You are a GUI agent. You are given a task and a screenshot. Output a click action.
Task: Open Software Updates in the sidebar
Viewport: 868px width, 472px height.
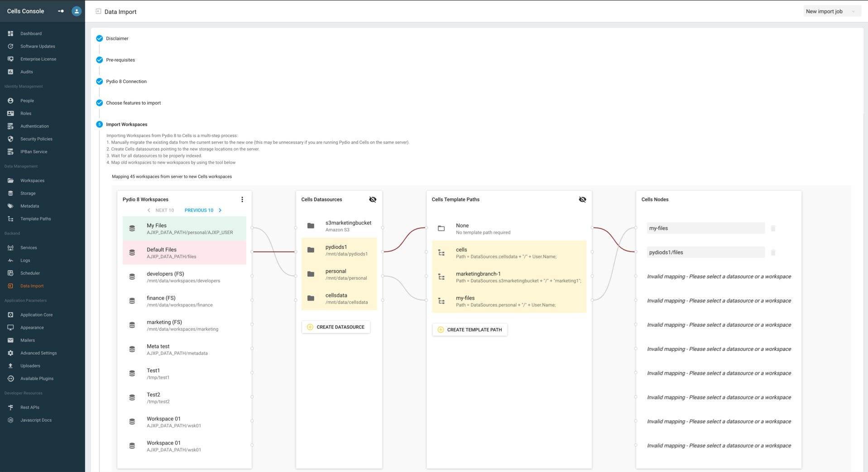coord(38,46)
